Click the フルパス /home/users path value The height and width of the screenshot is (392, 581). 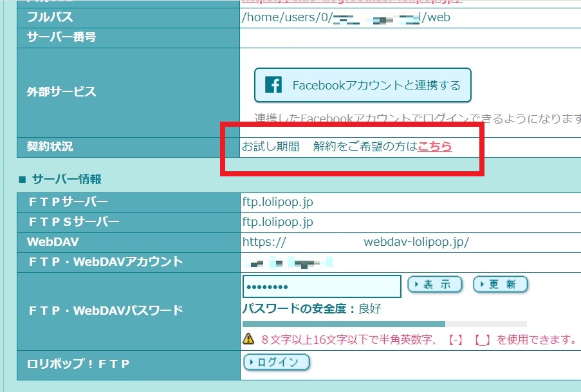click(x=346, y=17)
